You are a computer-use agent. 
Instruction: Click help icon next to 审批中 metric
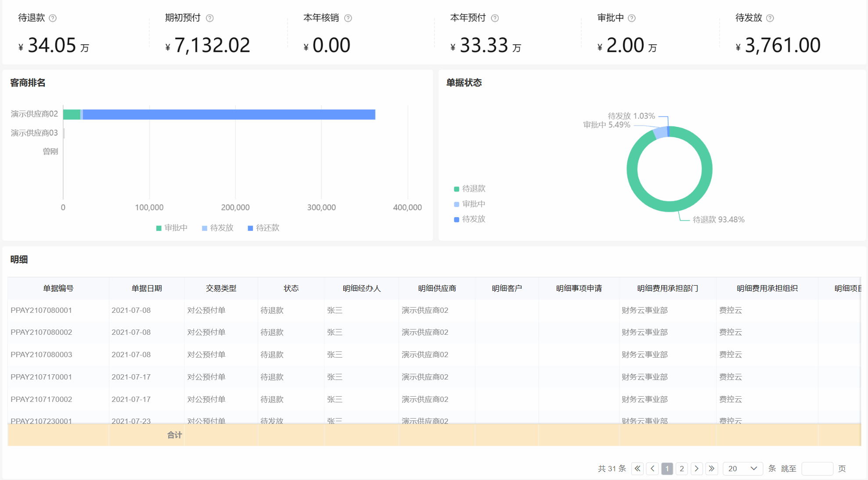click(632, 18)
